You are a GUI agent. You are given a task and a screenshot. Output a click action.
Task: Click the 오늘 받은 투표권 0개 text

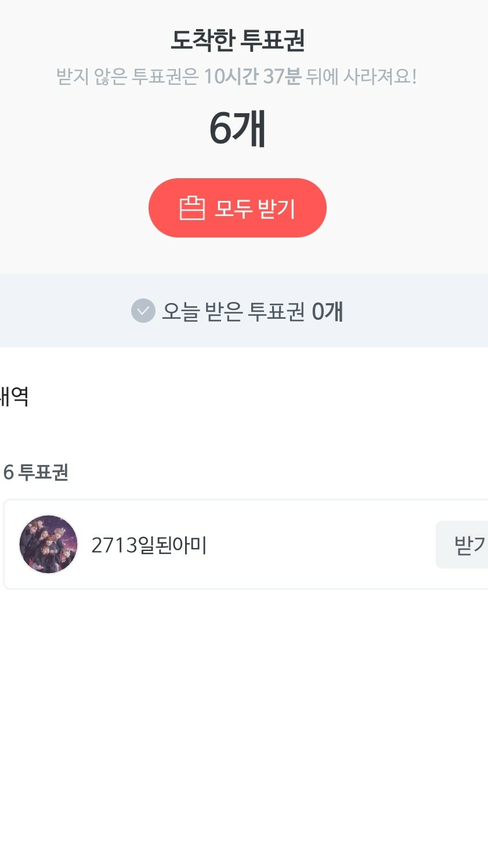pos(252,311)
